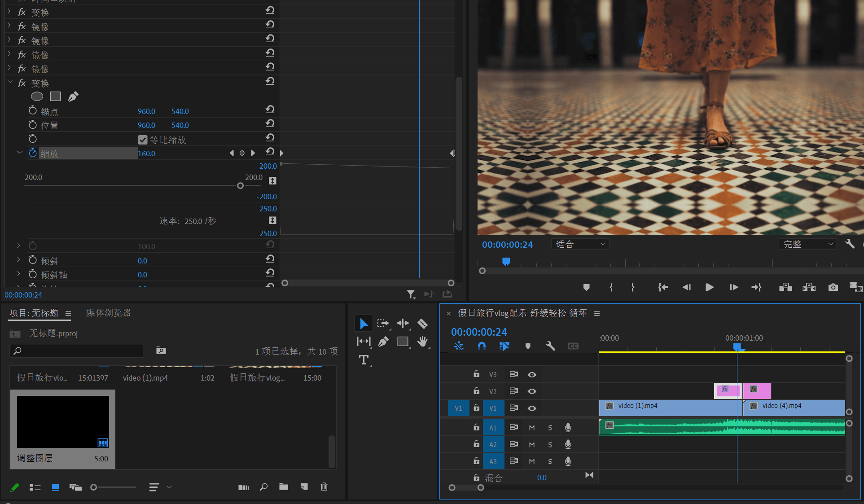Screen dimensions: 864x504
Task: Add marker in program monitor
Action: (x=586, y=287)
